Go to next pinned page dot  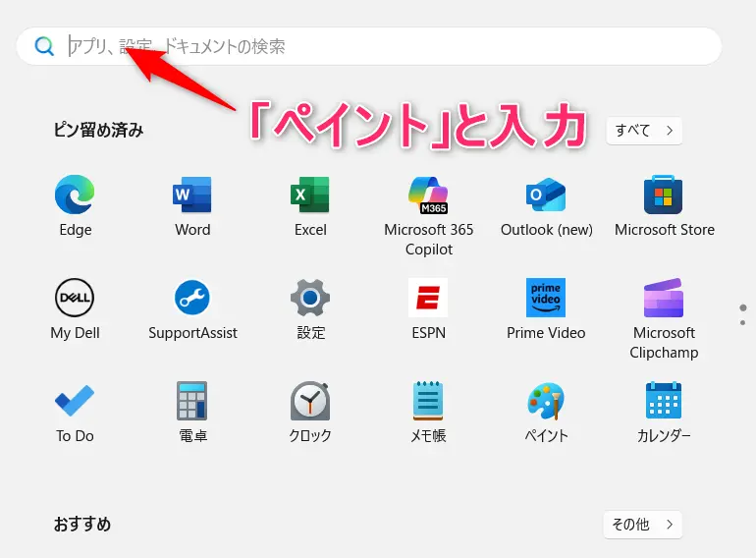click(743, 322)
